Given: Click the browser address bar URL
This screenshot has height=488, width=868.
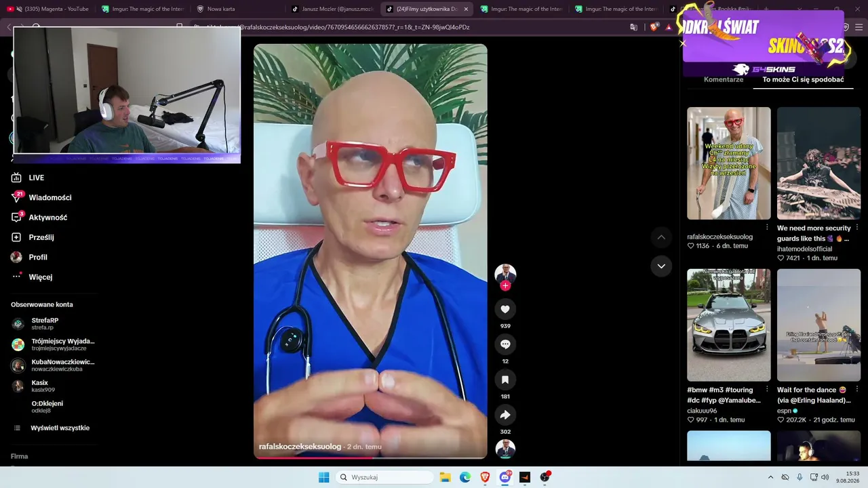Looking at the screenshot, I should 339,27.
